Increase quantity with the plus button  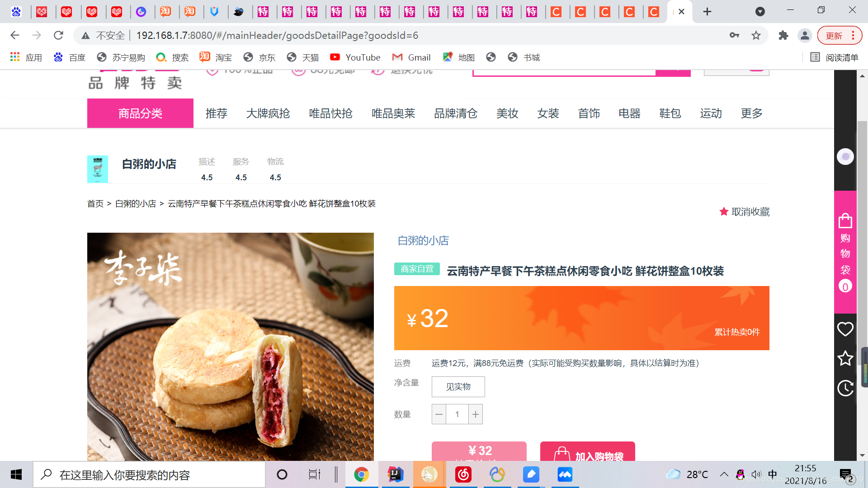click(476, 414)
